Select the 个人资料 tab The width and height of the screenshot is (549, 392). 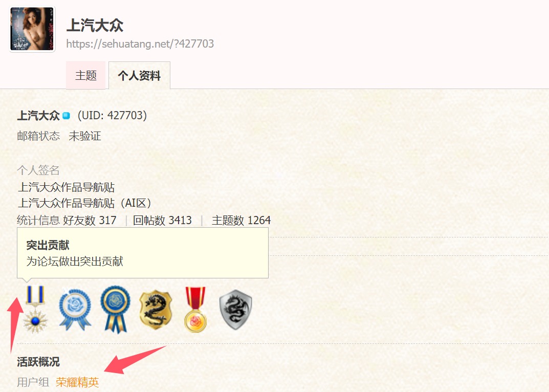tap(139, 75)
